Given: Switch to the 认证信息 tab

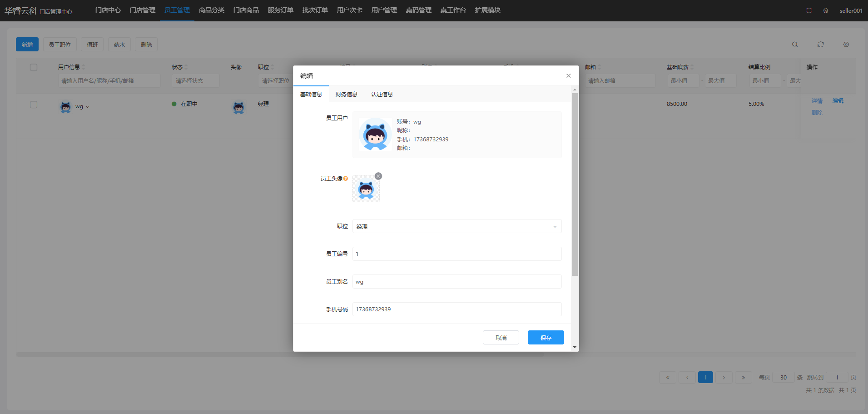Looking at the screenshot, I should pos(382,95).
